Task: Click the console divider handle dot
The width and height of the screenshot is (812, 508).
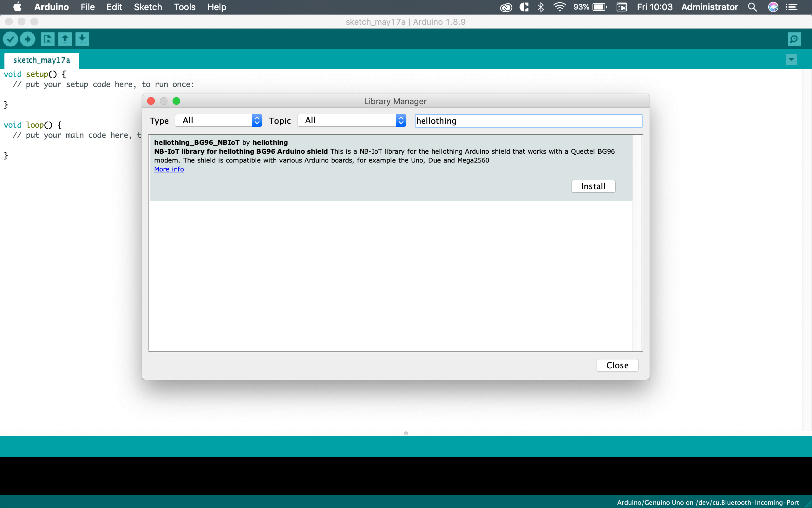Action: 406,433
